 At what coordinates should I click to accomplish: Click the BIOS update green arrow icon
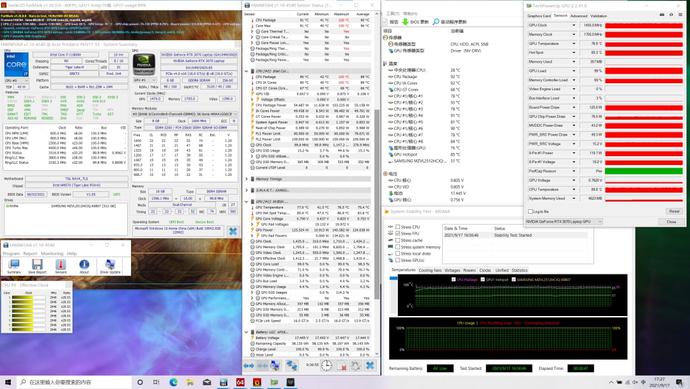405,22
